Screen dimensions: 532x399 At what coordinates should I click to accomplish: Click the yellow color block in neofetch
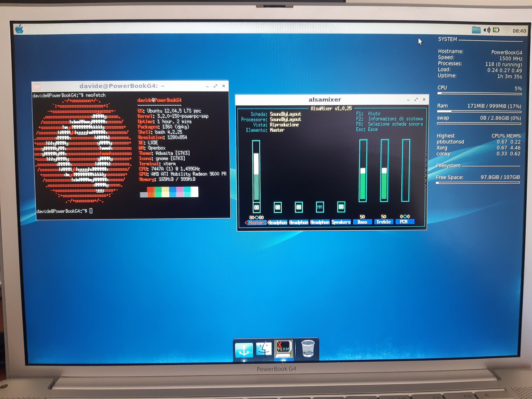(x=165, y=192)
